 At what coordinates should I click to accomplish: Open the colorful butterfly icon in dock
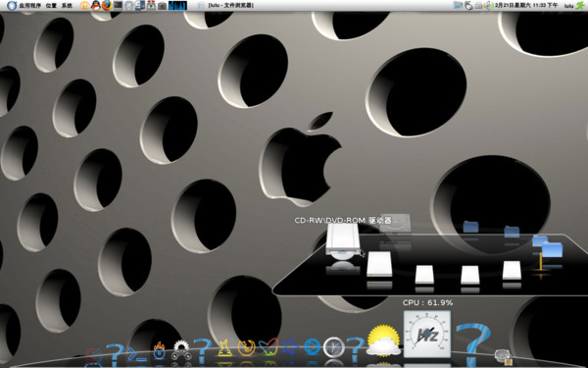pos(269,347)
